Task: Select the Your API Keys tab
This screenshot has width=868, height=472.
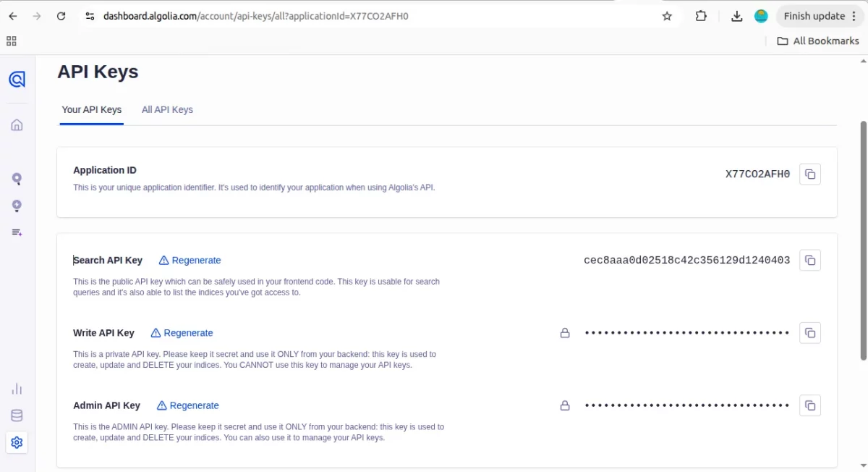Action: coord(91,109)
